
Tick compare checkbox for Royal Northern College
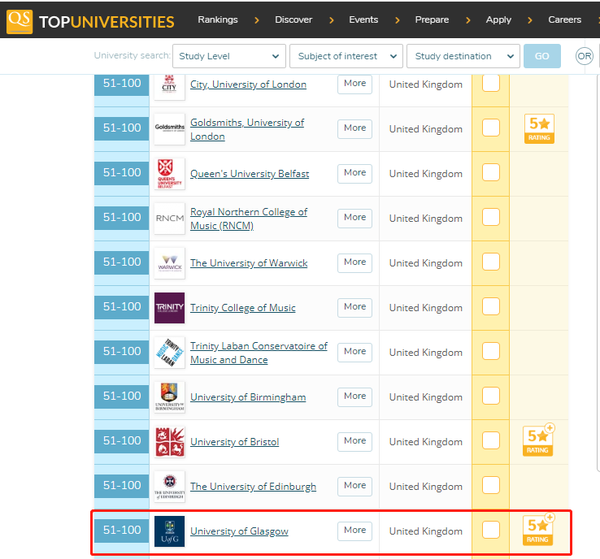pos(491,217)
